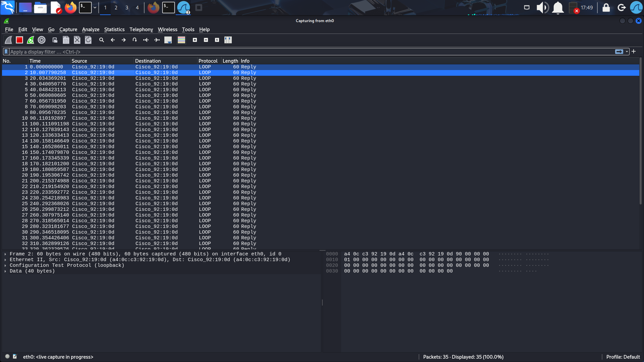Open capture options gear icon
Image resolution: width=644 pixels, height=362 pixels.
pos(42,40)
